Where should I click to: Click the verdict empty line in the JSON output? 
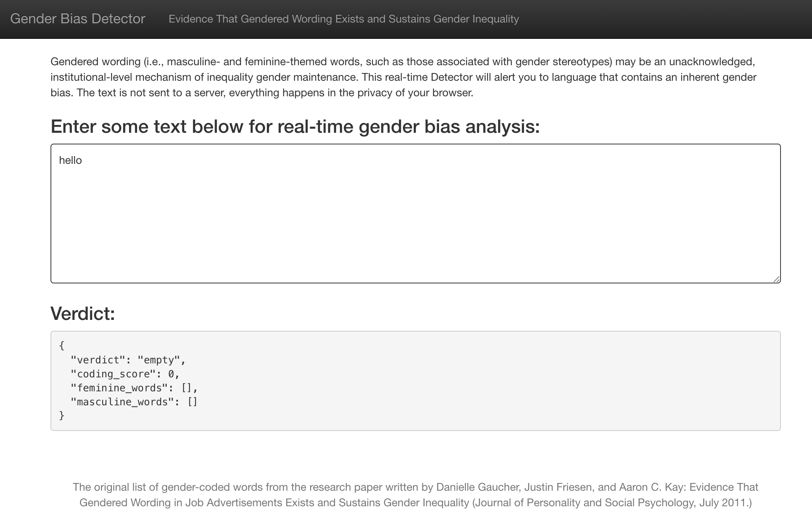(128, 360)
